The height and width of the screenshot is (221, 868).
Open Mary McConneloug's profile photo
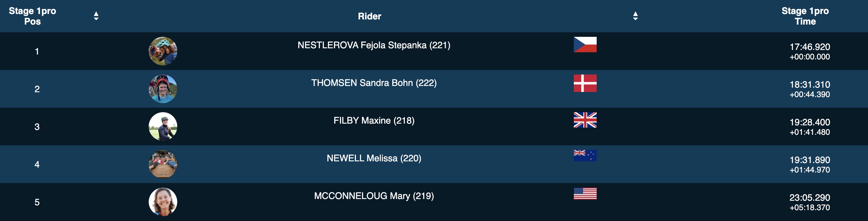tap(163, 202)
